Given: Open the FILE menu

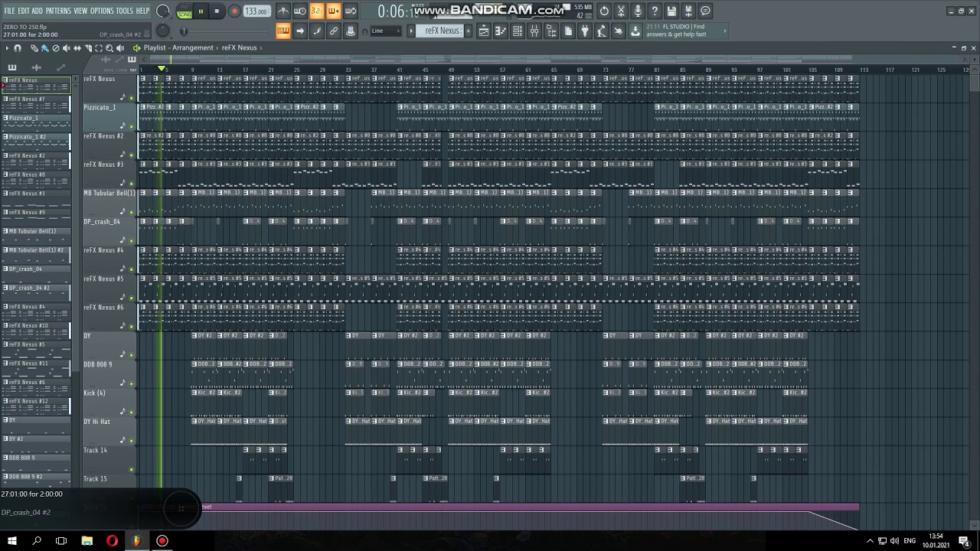Looking at the screenshot, I should tap(9, 11).
